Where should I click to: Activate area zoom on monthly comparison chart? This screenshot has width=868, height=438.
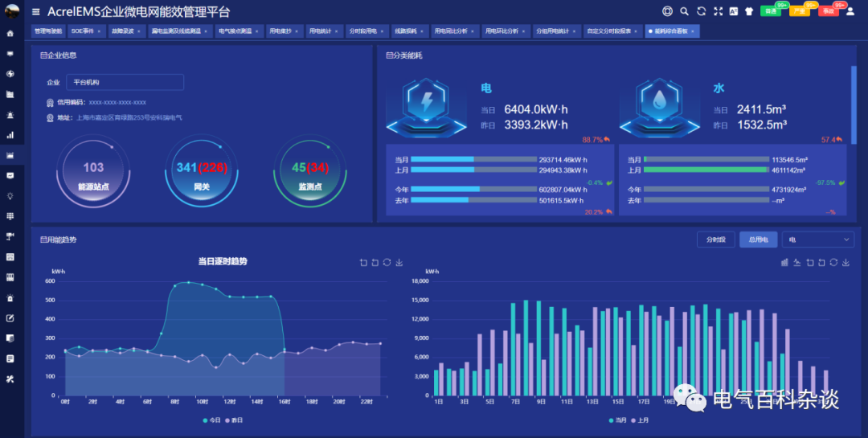coord(810,263)
